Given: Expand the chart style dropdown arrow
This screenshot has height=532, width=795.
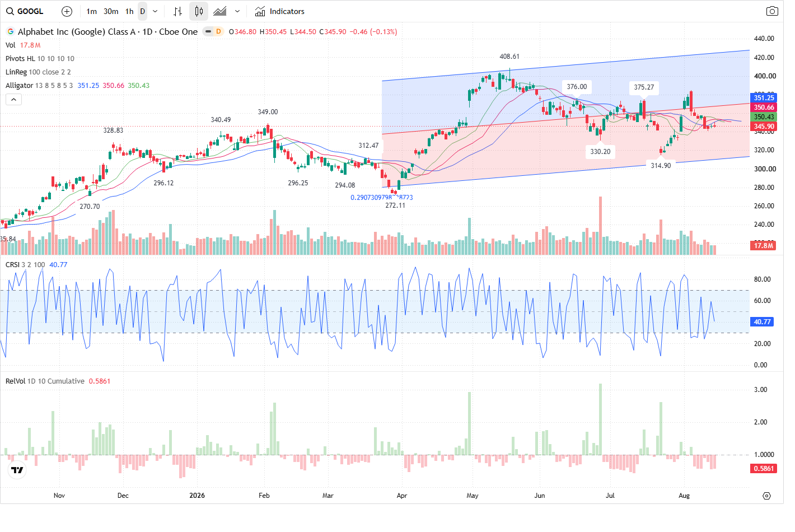Looking at the screenshot, I should (237, 11).
